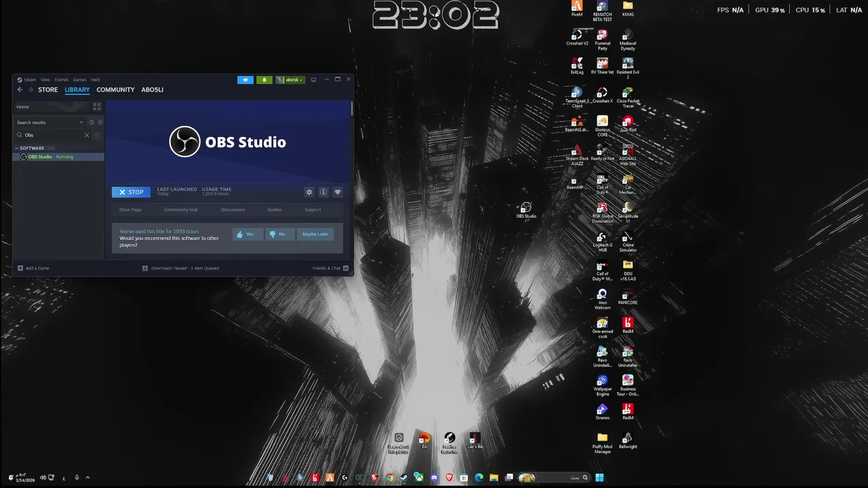Open the Friends menu in Steam
This screenshot has width=868, height=488.
tap(62, 80)
